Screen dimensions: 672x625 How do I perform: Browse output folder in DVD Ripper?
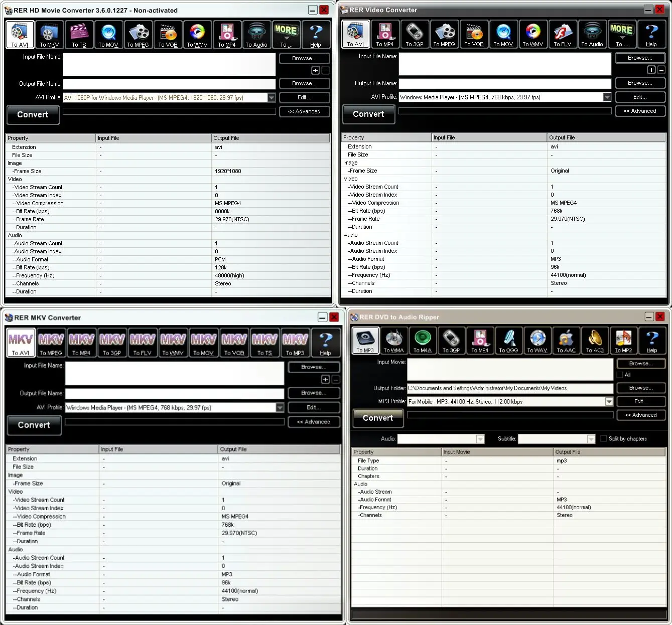click(640, 388)
